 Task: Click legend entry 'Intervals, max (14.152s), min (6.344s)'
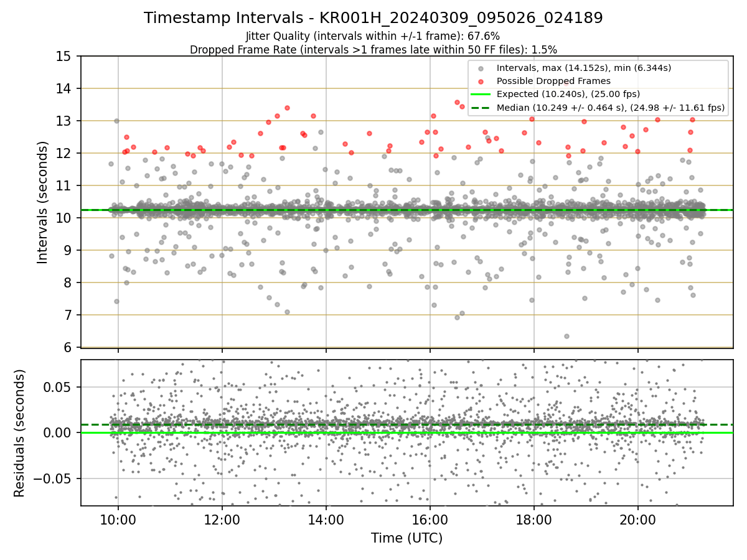click(584, 68)
